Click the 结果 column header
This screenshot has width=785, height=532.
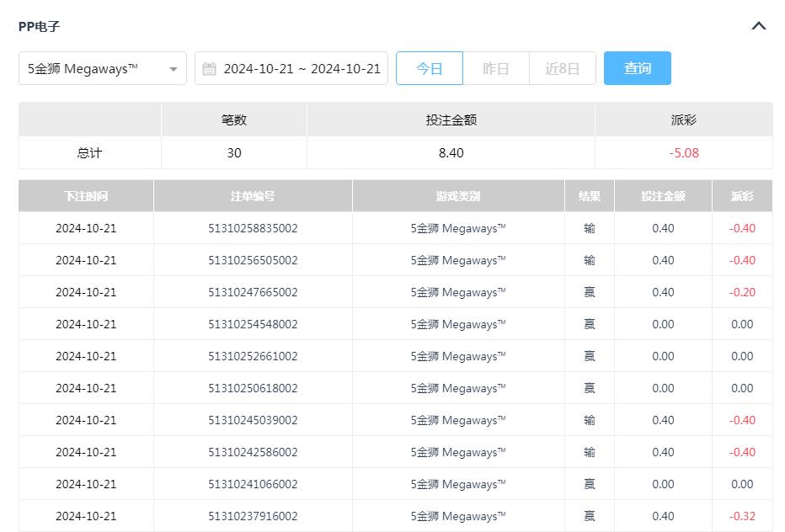pos(590,195)
